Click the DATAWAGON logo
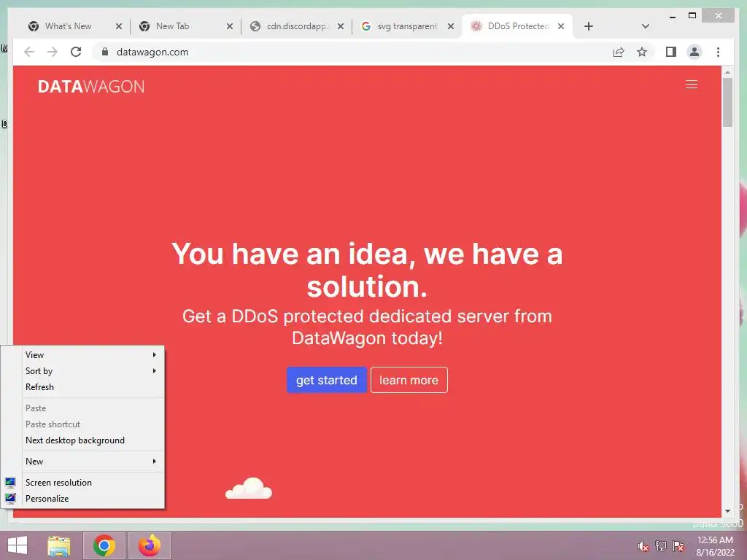747x560 pixels. 91,86
